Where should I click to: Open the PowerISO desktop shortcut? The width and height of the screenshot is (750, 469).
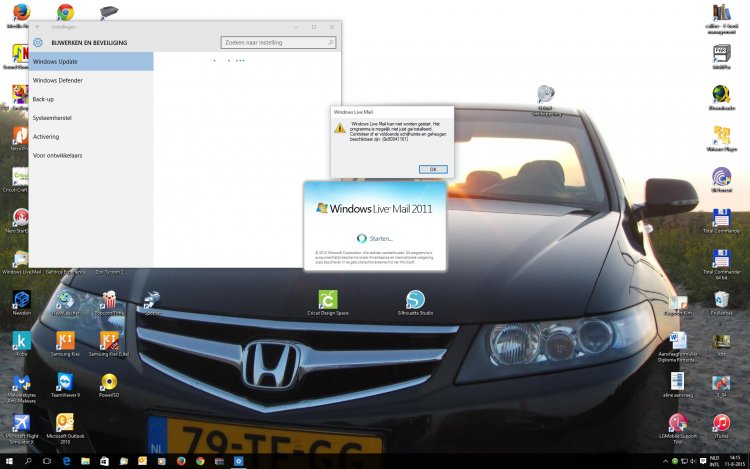[109, 384]
